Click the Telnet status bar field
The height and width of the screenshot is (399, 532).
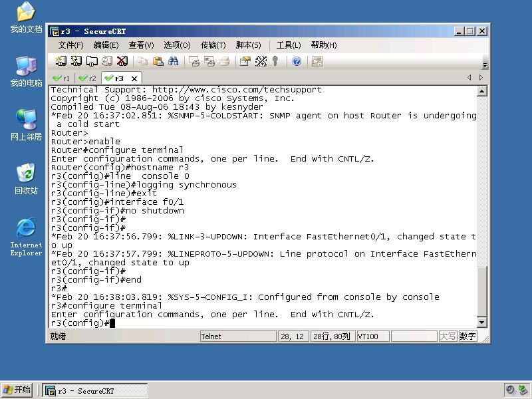(x=238, y=336)
